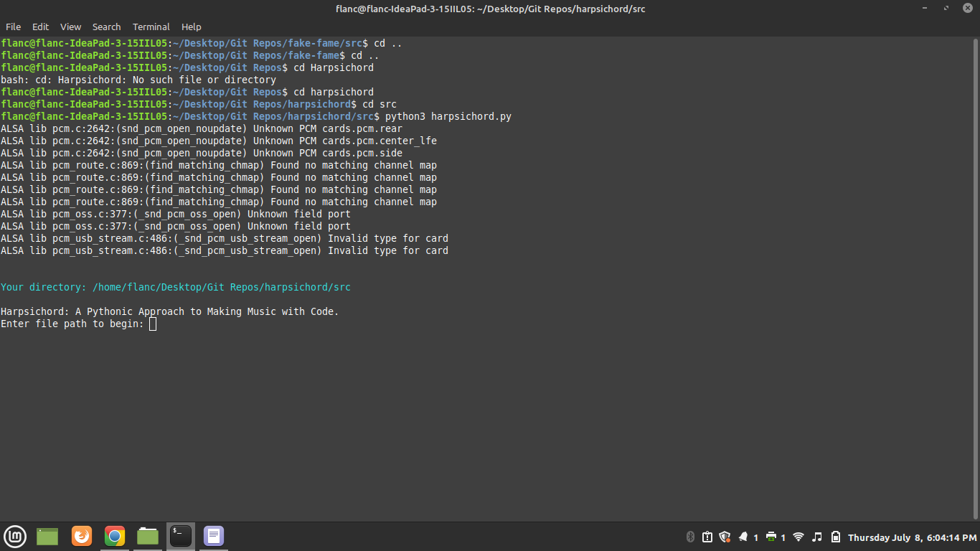The height and width of the screenshot is (551, 980).
Task: Open the Search menu
Action: pos(106,27)
